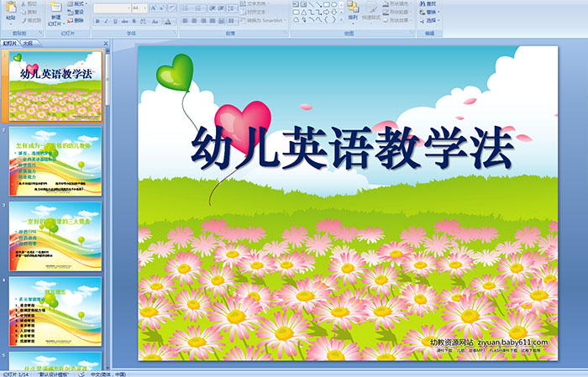588x377 pixels.
Task: Switch to the Outline (大纲) pane tab
Action: [28, 44]
